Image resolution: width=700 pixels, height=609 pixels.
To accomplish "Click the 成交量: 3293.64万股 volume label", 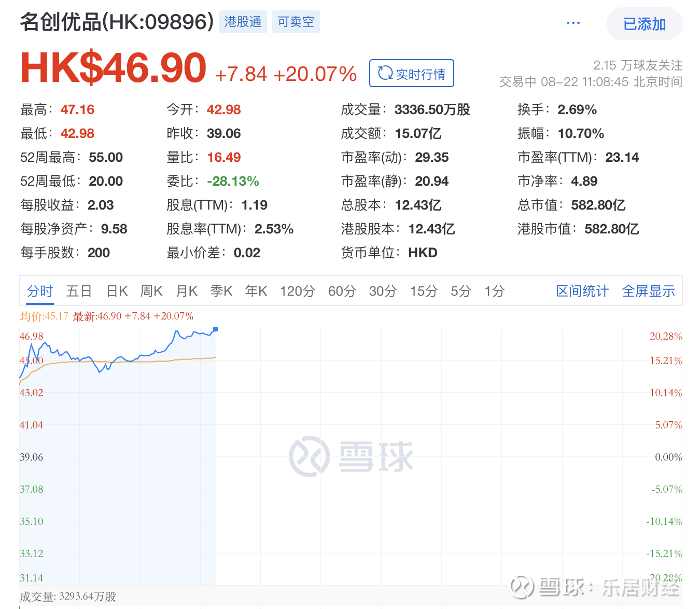I will point(68,597).
